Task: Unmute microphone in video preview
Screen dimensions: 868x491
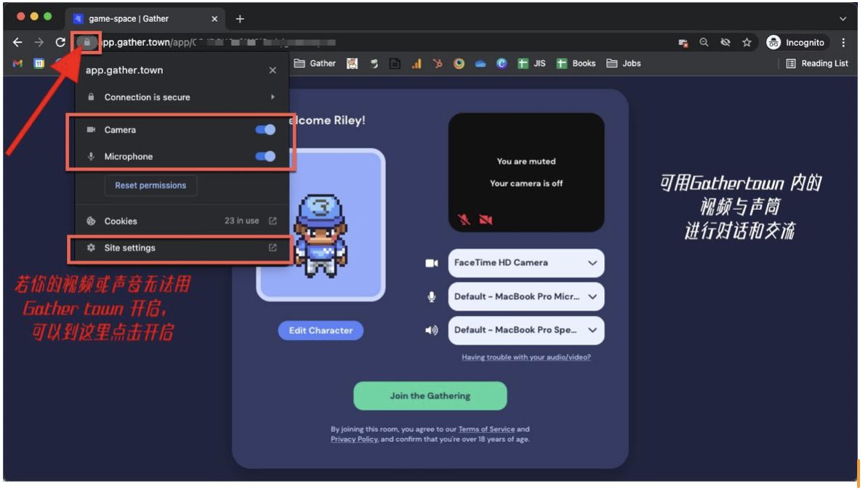Action: pos(464,219)
